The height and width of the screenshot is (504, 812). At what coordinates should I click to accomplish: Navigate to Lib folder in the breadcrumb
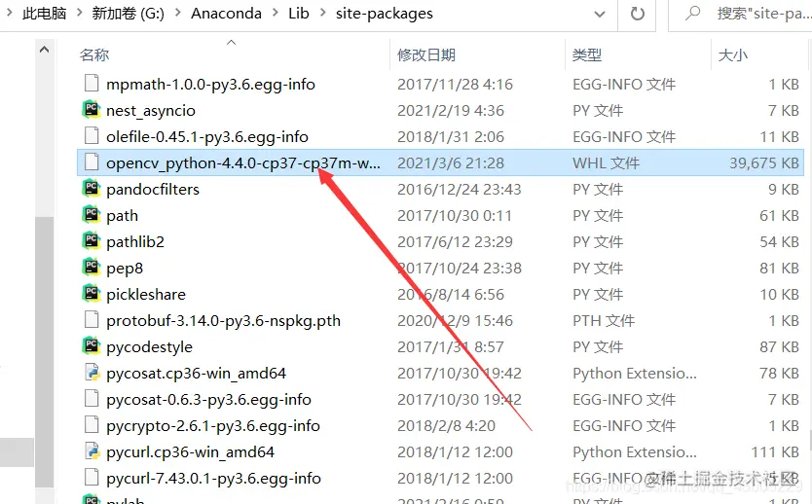tap(299, 14)
